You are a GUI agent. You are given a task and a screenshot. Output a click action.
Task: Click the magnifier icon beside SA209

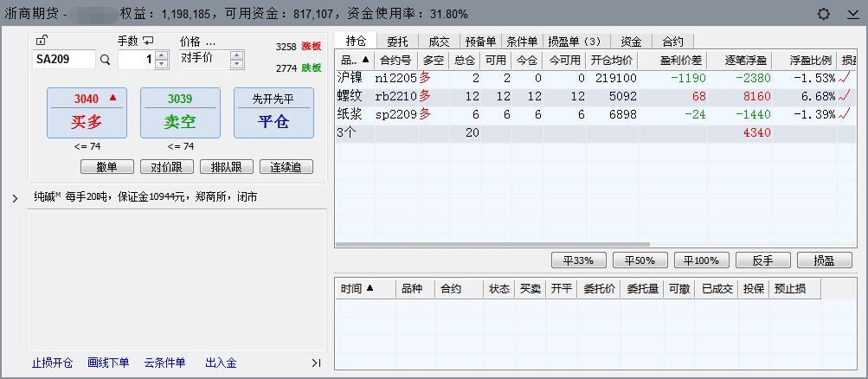(x=105, y=60)
